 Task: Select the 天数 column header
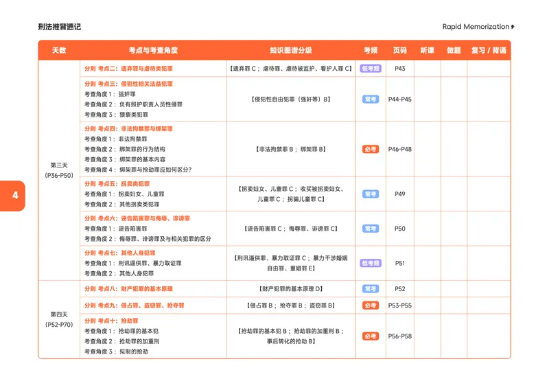click(59, 50)
